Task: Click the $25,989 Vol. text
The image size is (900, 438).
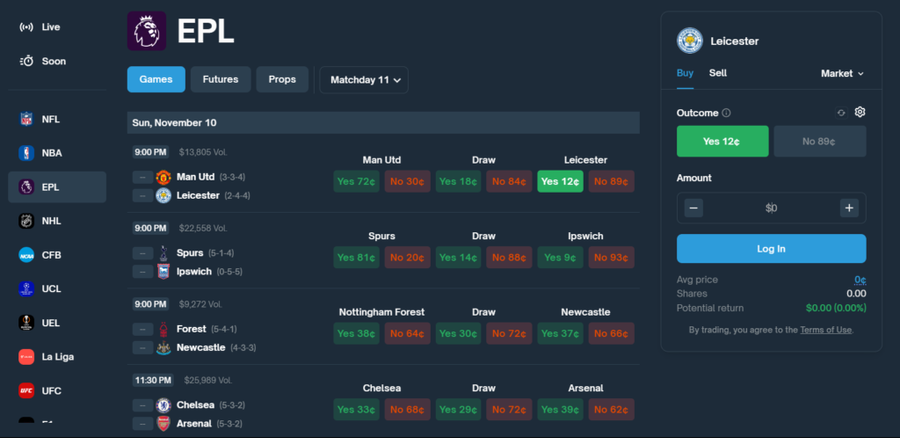Action: [x=208, y=380]
